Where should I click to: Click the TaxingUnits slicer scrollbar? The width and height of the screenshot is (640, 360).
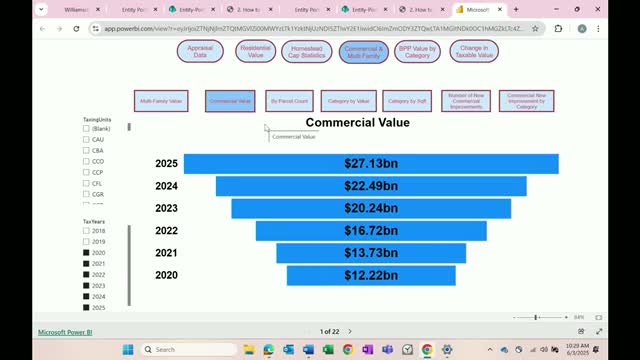[129, 127]
